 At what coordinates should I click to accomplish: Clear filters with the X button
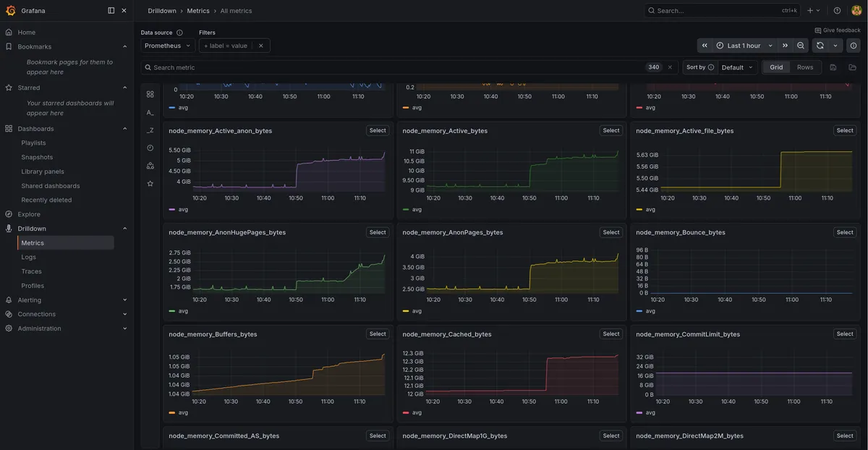261,46
